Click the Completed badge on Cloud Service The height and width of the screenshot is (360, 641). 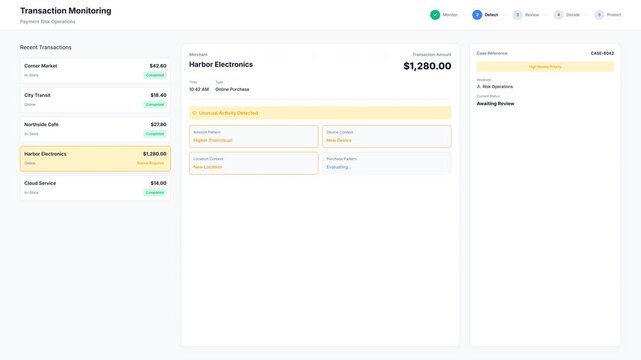click(155, 192)
